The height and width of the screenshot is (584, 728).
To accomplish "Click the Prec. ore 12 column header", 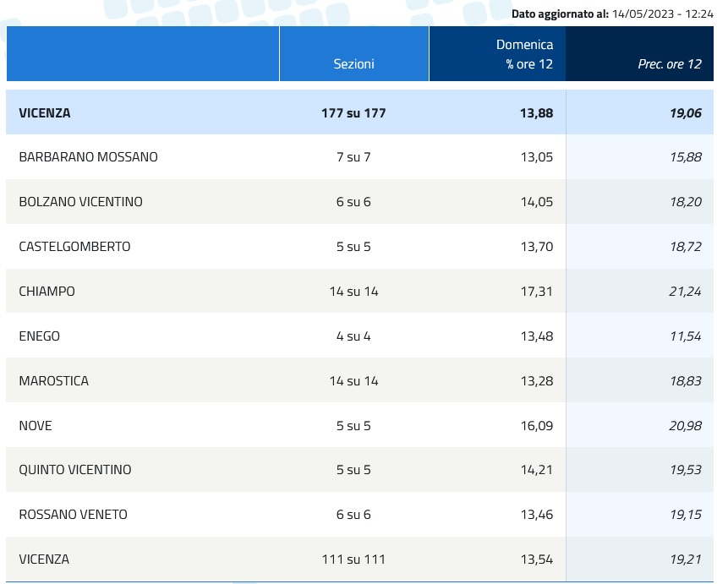I will pos(670,64).
